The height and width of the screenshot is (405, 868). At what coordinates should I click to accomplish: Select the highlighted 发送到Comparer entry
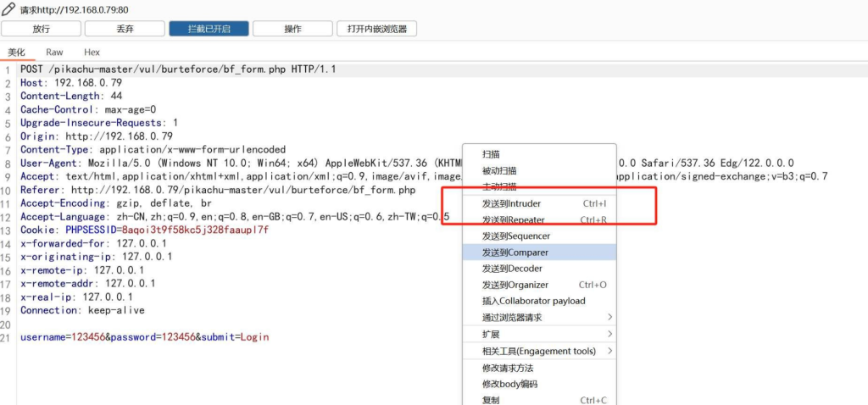[515, 252]
